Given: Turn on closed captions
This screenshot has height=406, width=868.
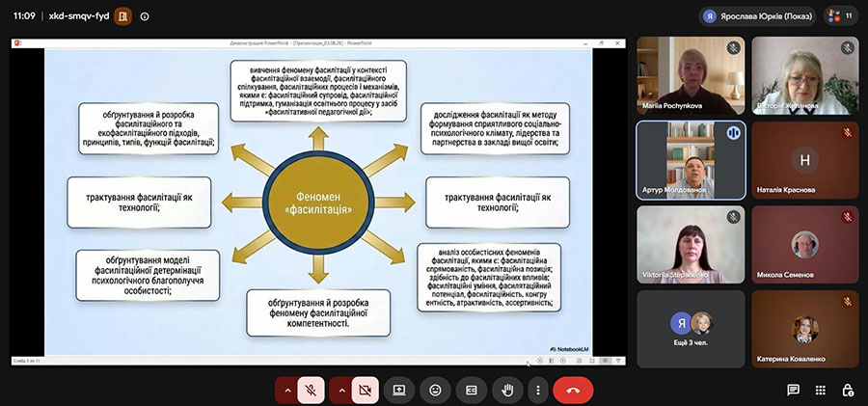Looking at the screenshot, I should tap(471, 391).
